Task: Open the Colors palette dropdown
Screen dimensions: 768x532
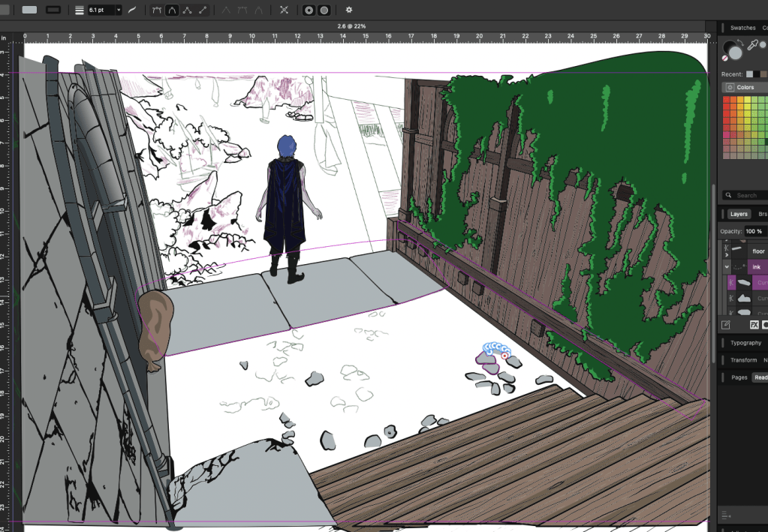Action: point(744,87)
